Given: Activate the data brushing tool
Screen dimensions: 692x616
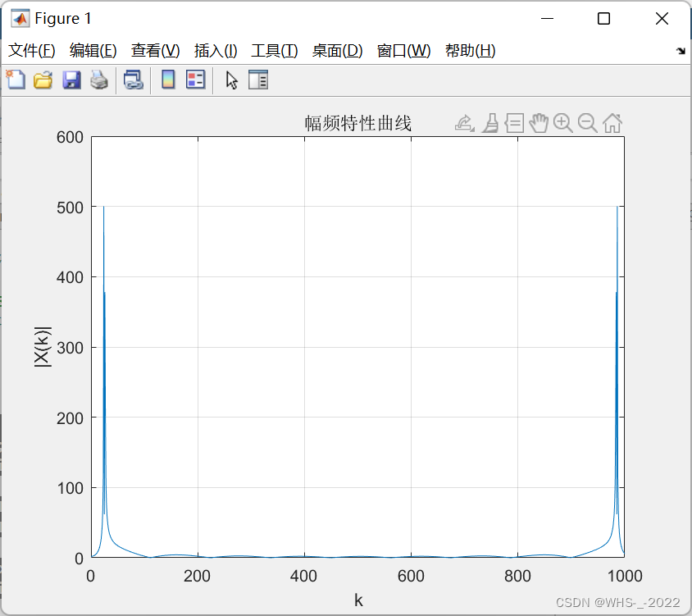Looking at the screenshot, I should point(490,123).
